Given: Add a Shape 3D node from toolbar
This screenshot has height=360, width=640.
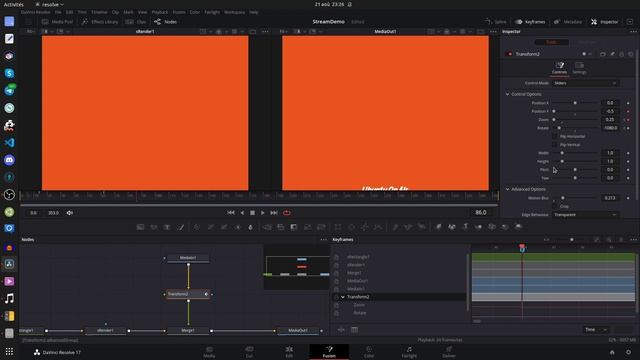Looking at the screenshot, I should 452,227.
